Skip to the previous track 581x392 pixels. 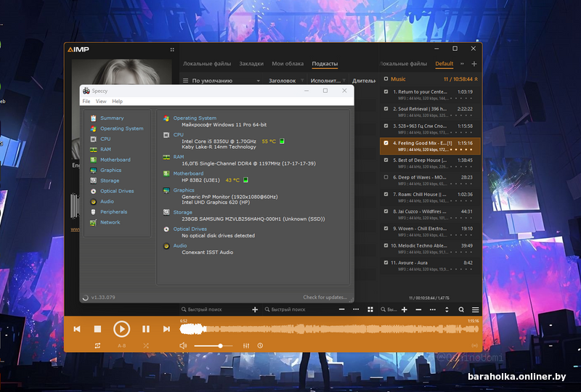click(77, 329)
